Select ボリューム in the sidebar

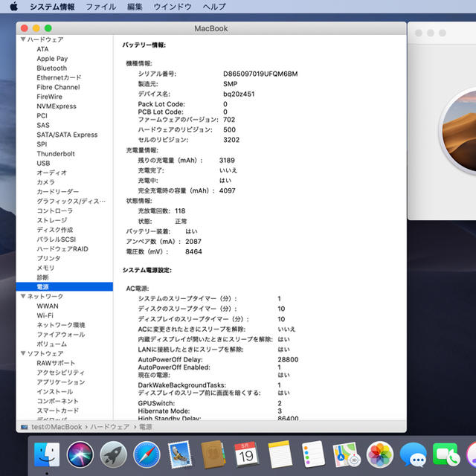(x=51, y=344)
